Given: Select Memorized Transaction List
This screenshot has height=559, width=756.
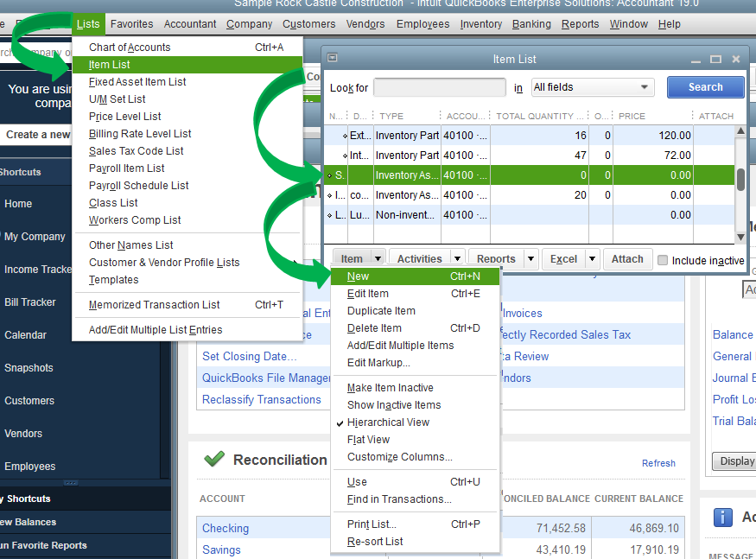Looking at the screenshot, I should pos(187,305).
